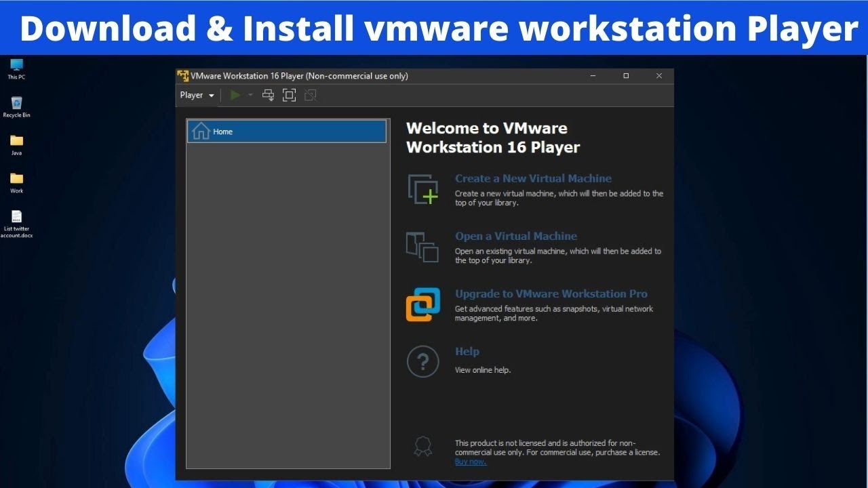Click the 'View online help.' text

pyautogui.click(x=483, y=370)
